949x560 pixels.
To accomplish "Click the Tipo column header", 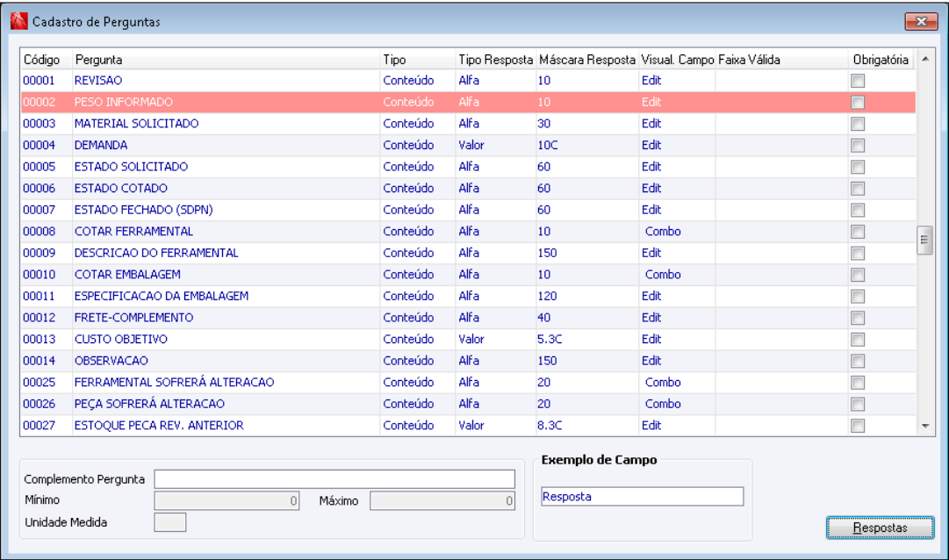I will click(x=418, y=60).
